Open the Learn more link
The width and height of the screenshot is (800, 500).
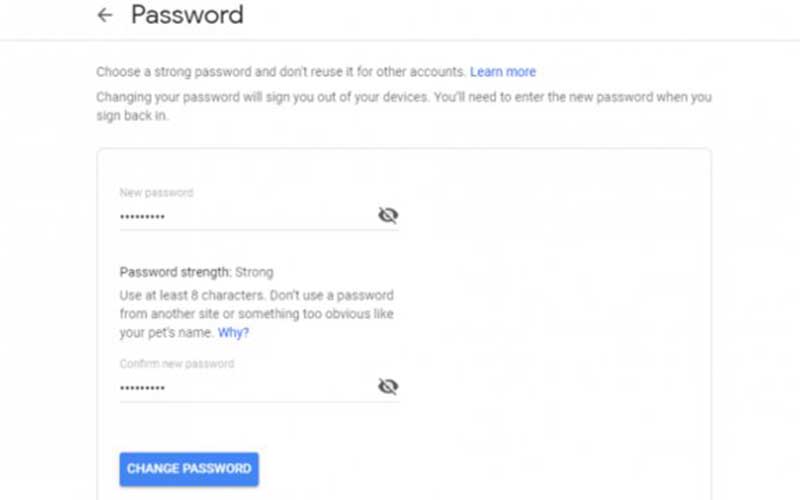click(x=503, y=72)
